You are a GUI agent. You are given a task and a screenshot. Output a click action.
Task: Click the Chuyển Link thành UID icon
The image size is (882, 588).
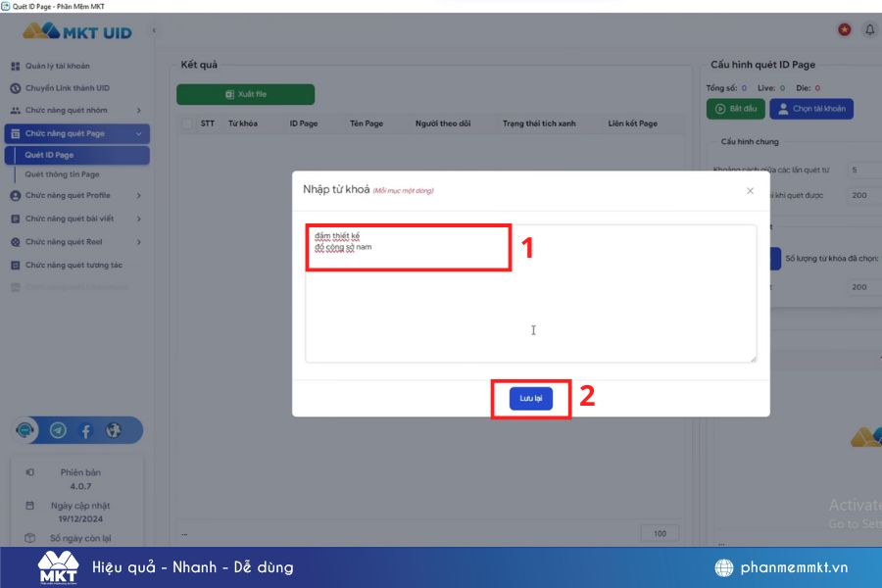15,88
